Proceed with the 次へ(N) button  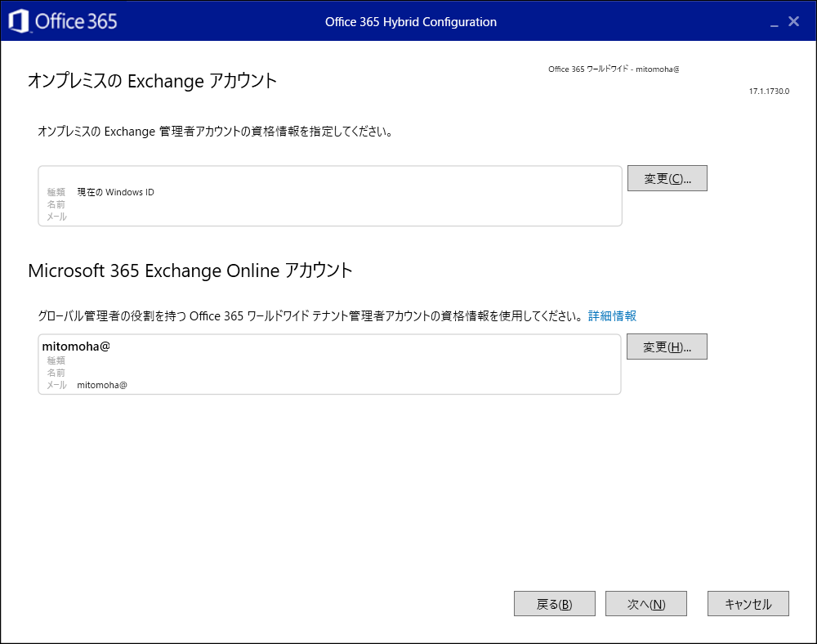(x=646, y=603)
